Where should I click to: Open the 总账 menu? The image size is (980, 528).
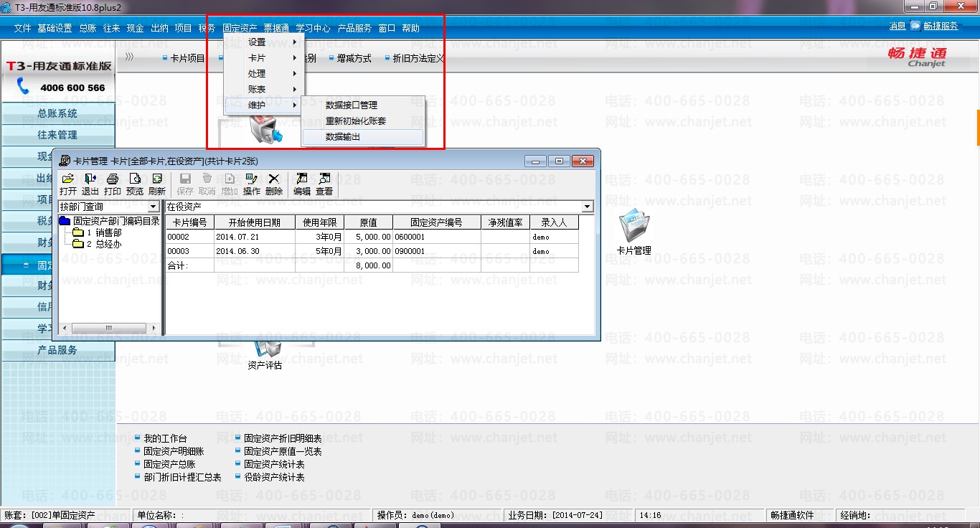tap(88, 29)
